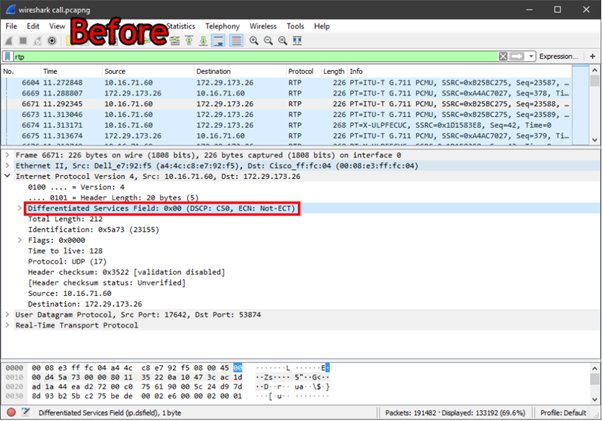Sort packets by the No. column
Screen dimensions: 602x421
click(x=21, y=71)
